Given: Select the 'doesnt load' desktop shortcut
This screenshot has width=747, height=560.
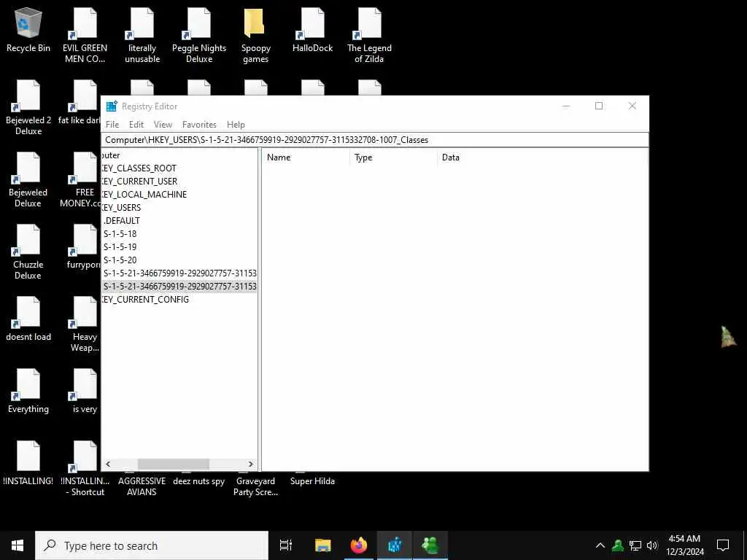Looking at the screenshot, I should [28, 319].
